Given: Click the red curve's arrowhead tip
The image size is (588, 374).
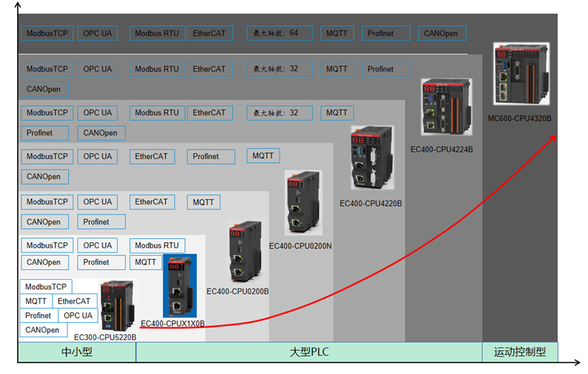Looking at the screenshot, I should (556, 136).
